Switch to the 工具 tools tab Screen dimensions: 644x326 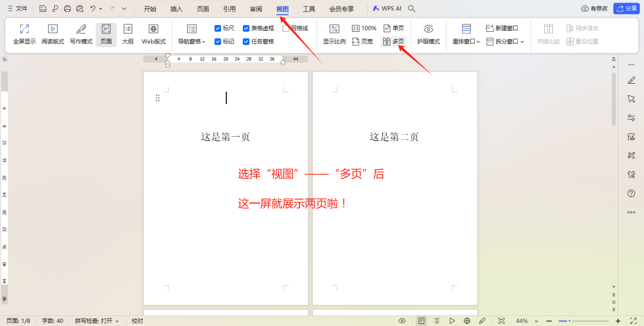(x=309, y=8)
